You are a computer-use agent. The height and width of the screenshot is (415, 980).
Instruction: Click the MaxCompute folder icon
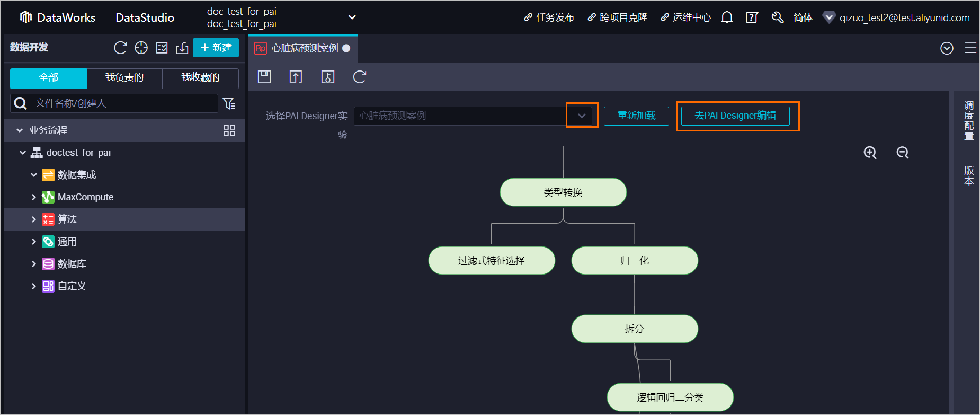pos(48,197)
